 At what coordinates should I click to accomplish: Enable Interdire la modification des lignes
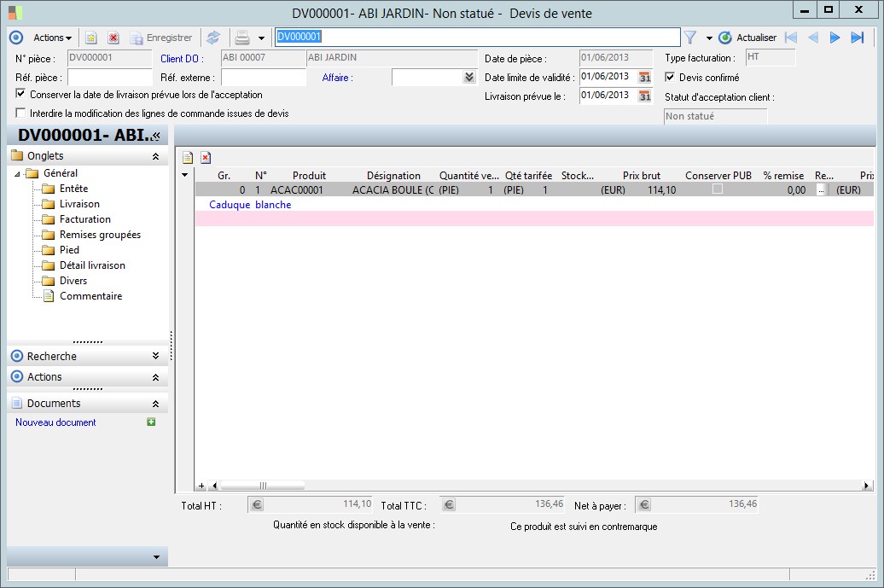(x=21, y=113)
